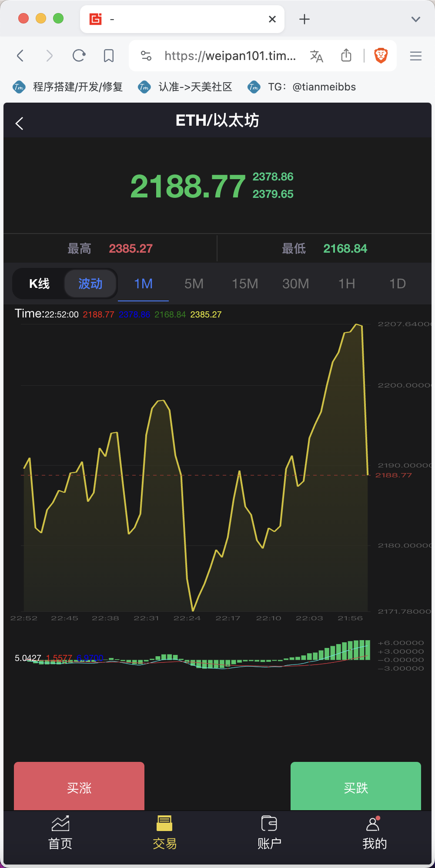Open 首页 home in bottom navigation

click(60, 832)
